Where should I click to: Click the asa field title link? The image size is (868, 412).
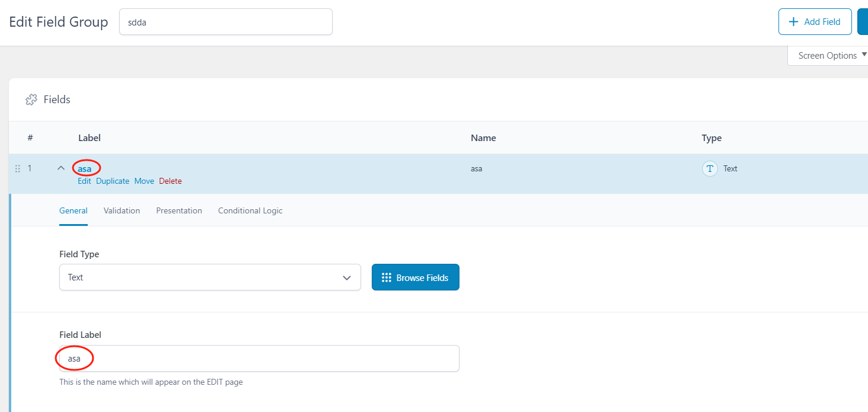[x=85, y=169]
